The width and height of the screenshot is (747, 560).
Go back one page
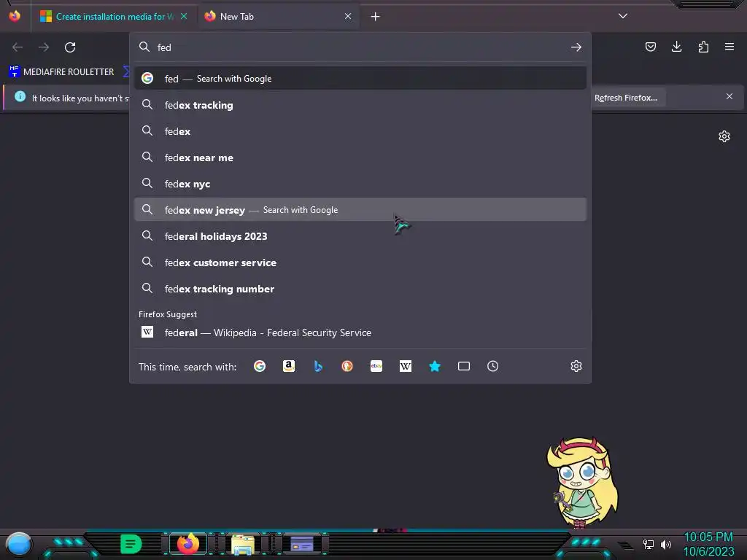pos(18,47)
